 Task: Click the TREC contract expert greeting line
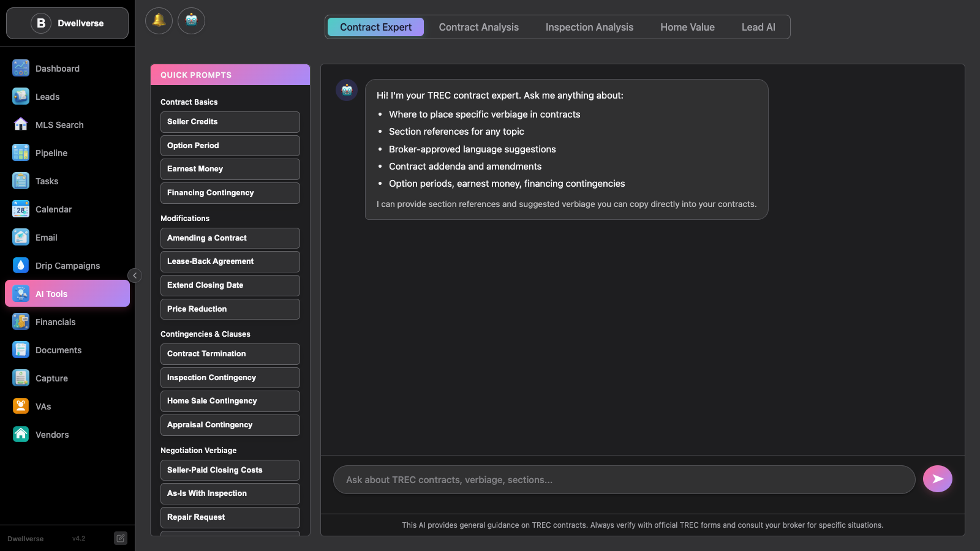(x=500, y=96)
